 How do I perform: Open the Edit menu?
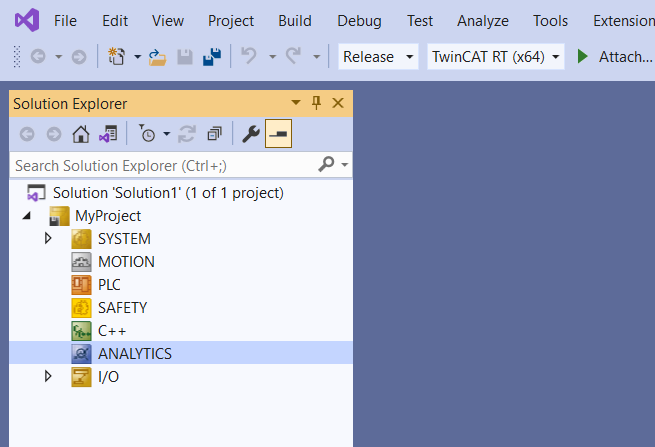point(115,20)
